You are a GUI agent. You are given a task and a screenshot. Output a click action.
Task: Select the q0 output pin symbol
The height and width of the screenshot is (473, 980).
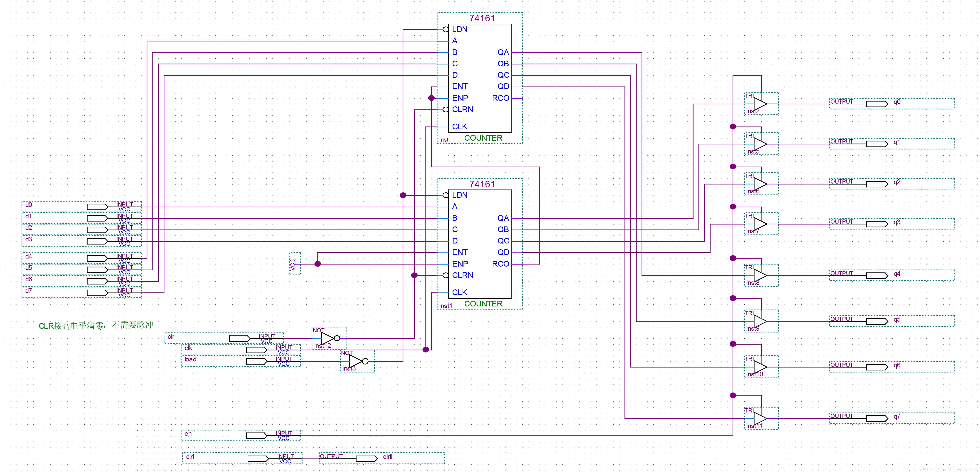[892, 104]
